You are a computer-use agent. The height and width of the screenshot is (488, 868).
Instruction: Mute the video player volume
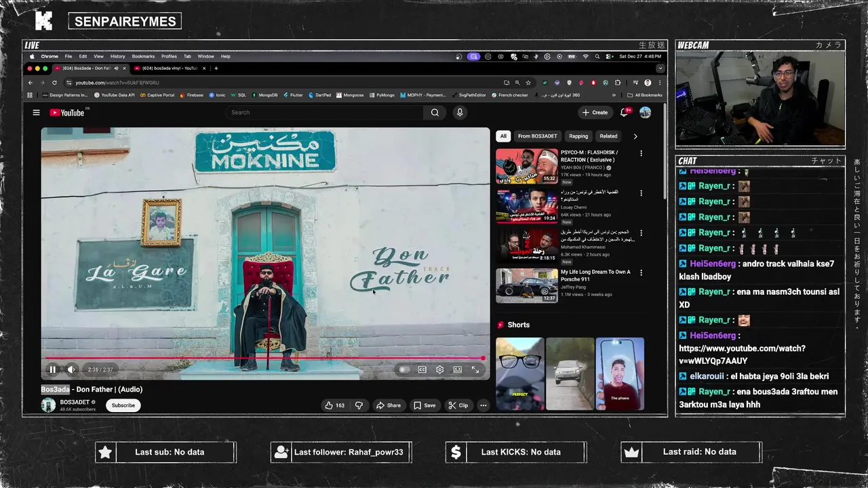point(71,369)
